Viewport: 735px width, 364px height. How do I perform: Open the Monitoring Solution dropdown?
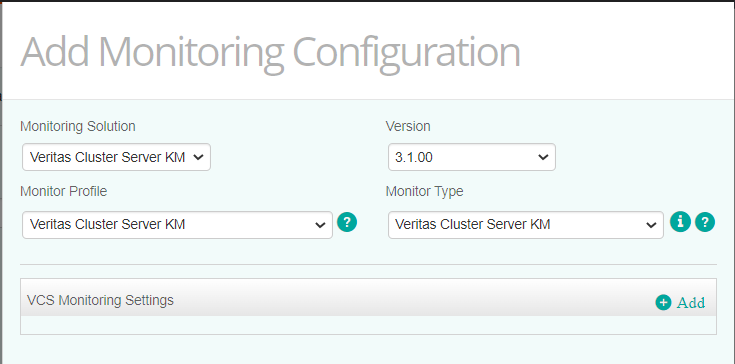point(116,157)
